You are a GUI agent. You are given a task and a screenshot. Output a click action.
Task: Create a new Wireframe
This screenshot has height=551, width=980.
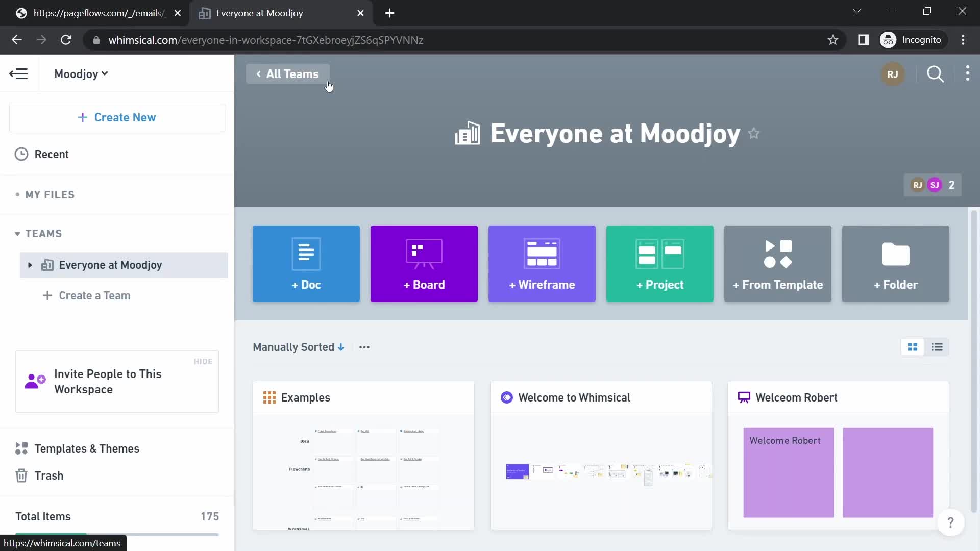(542, 264)
